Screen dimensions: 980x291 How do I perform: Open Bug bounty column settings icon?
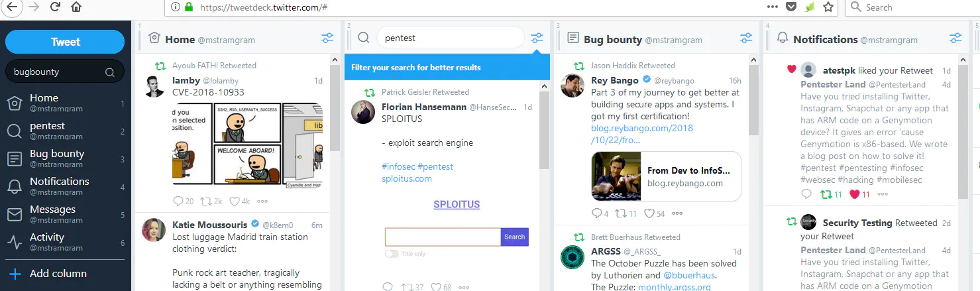pos(746,38)
